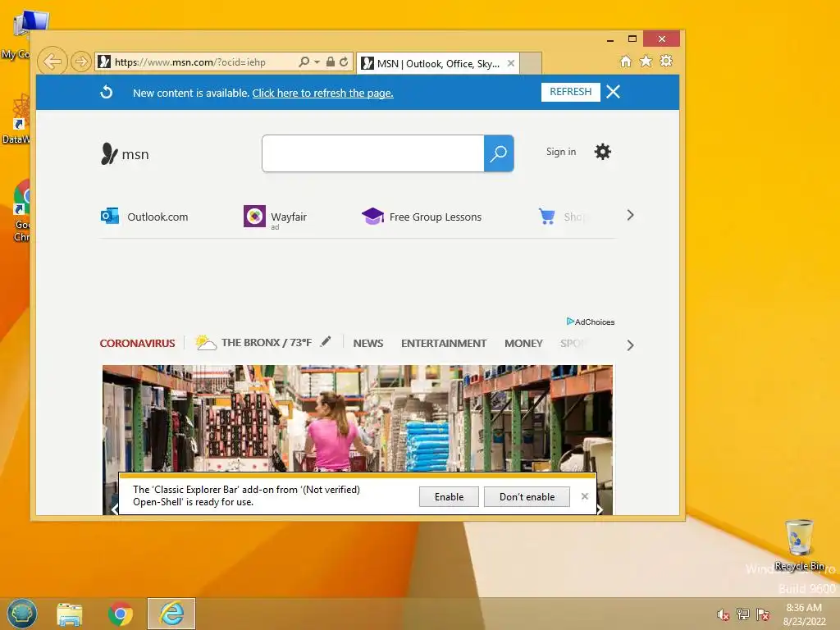Click the search magnifier in address bar
The image size is (840, 630).
(x=304, y=62)
